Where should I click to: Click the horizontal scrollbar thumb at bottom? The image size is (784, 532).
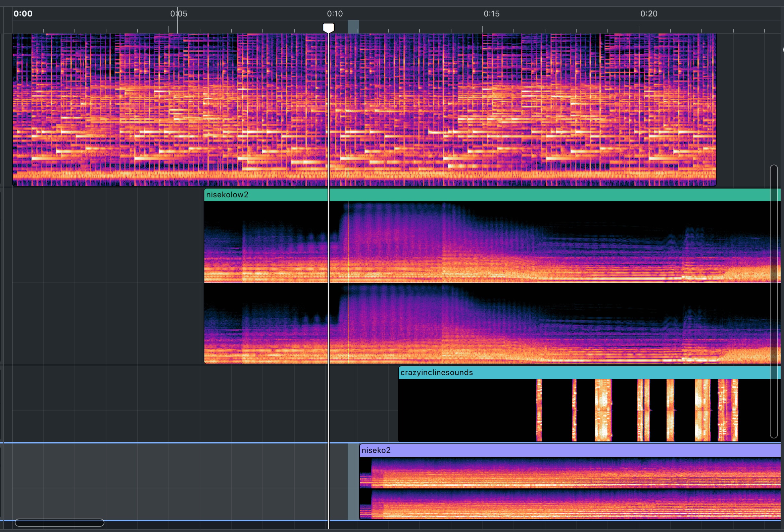(x=59, y=523)
